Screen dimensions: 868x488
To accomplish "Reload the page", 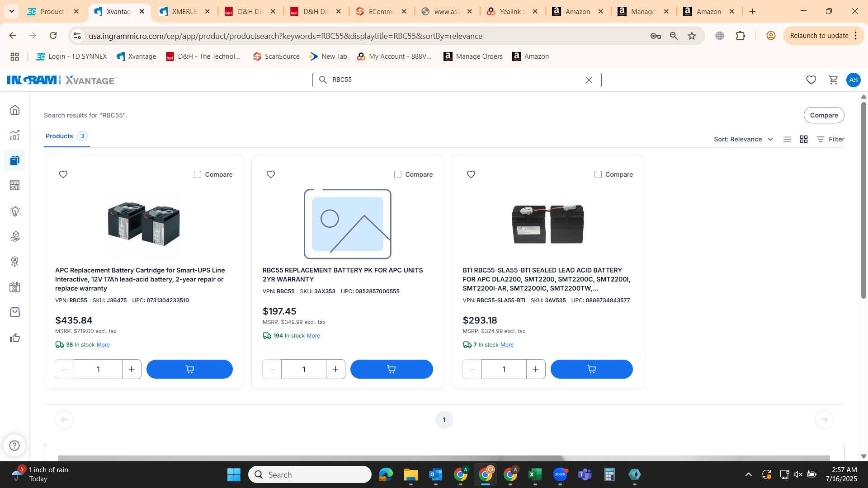I will point(53,35).
